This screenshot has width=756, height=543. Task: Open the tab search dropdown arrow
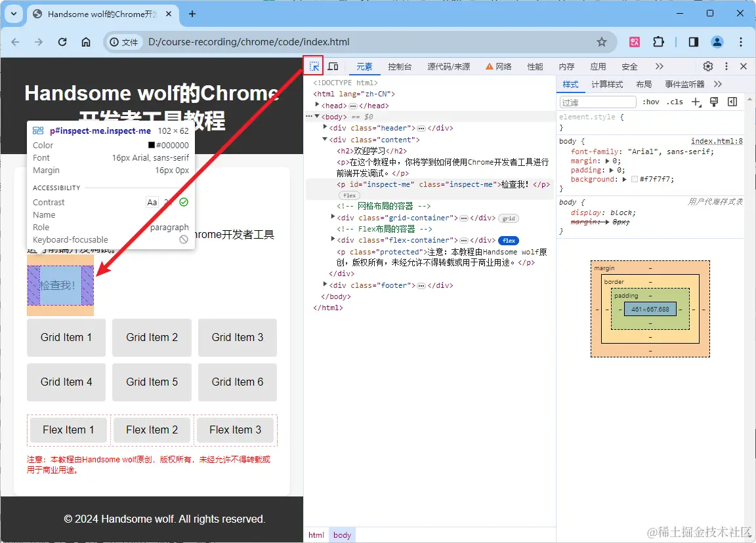[x=14, y=14]
